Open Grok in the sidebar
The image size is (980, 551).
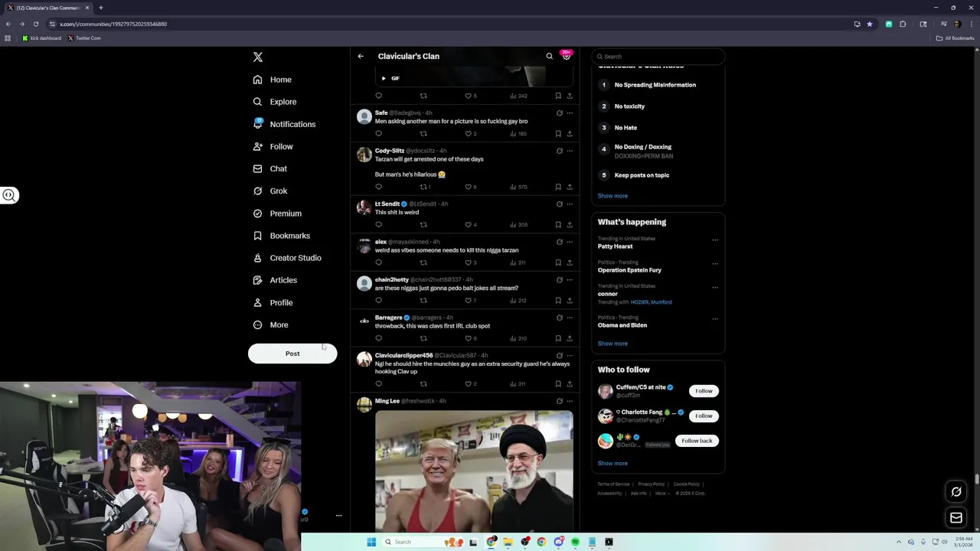(x=270, y=191)
